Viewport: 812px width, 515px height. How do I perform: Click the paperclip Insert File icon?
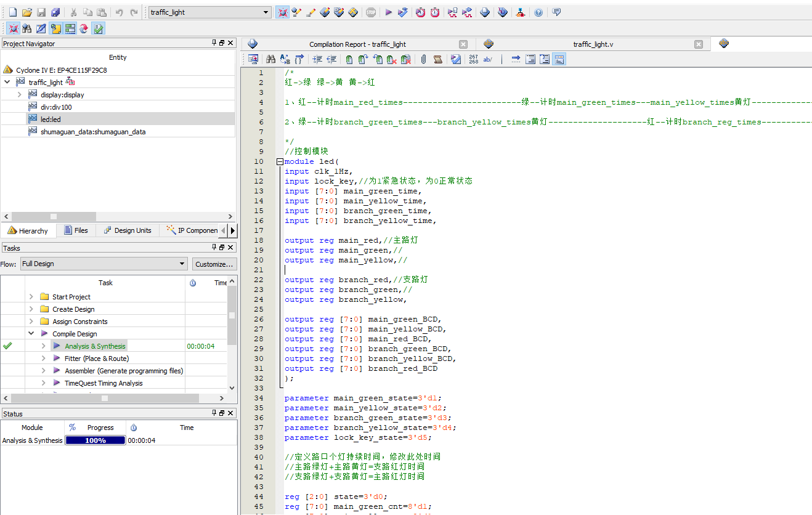click(x=423, y=59)
